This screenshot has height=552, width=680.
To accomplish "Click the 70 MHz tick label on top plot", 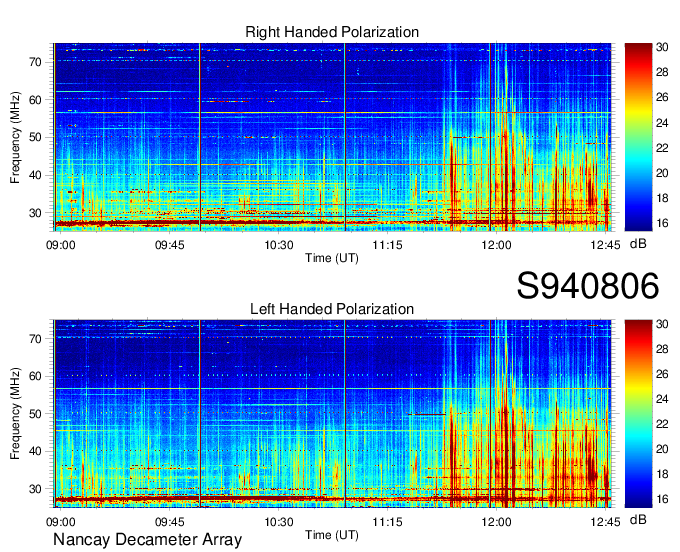I will [x=35, y=62].
